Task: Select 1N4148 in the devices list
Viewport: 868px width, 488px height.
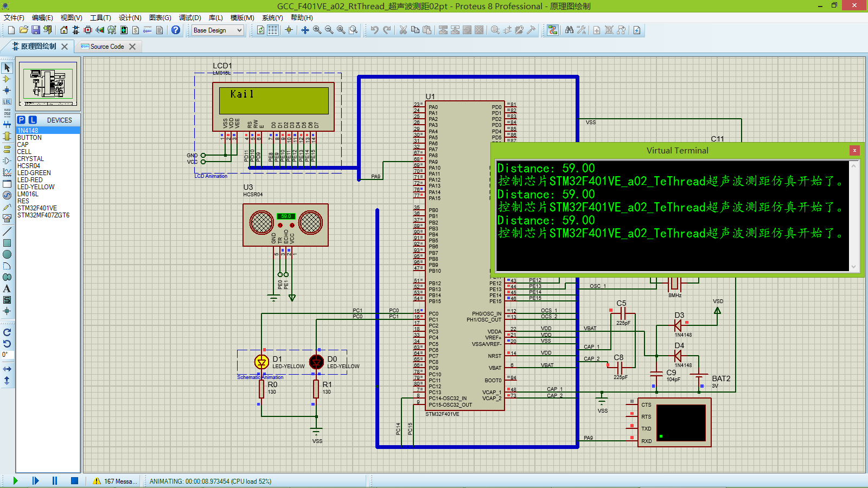Action: click(48, 131)
